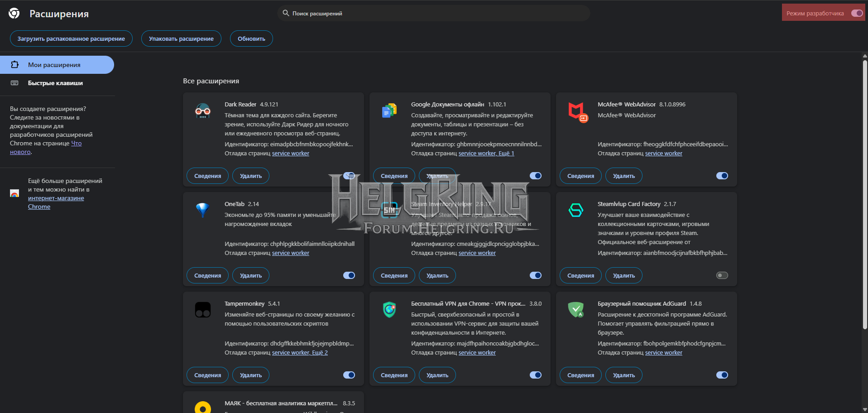Click the page vertical scrollbar
The height and width of the screenshot is (413, 868).
(x=865, y=195)
